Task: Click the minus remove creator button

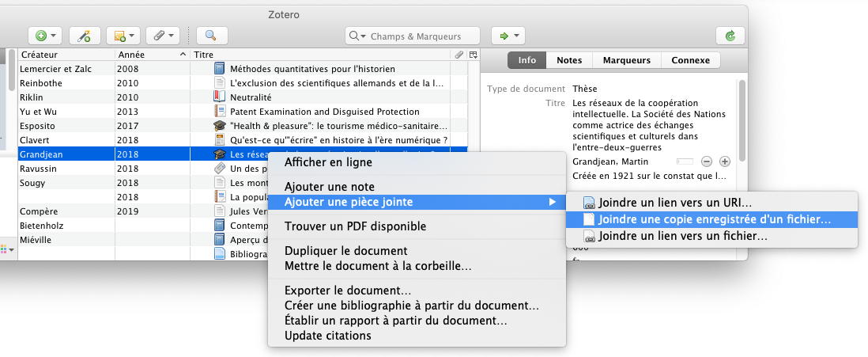Action: tap(707, 161)
